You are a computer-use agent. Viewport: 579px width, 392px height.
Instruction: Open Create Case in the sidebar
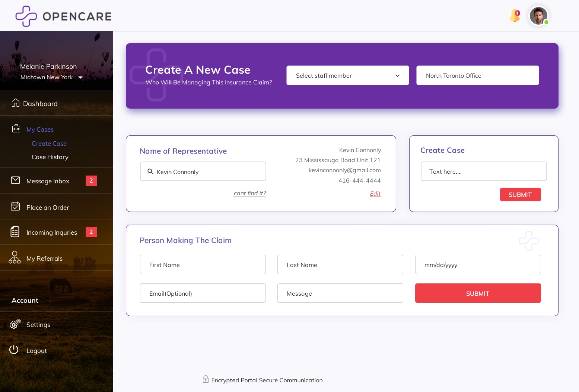pos(49,144)
